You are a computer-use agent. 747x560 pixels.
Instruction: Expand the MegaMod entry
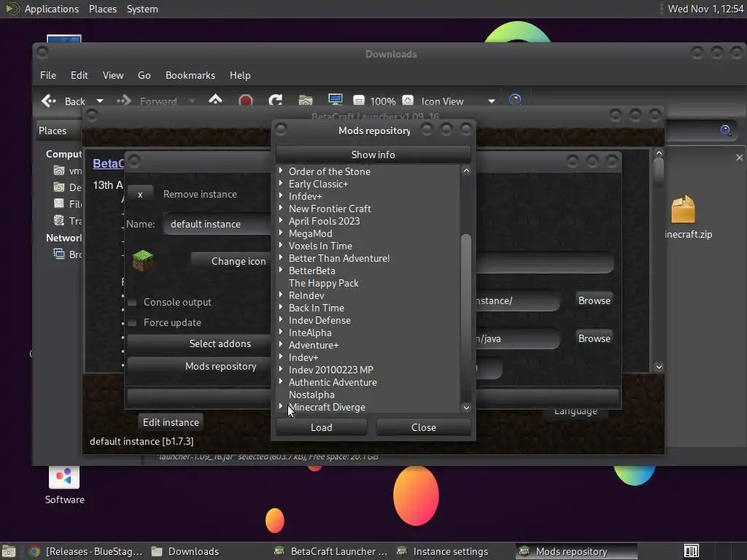pyautogui.click(x=281, y=233)
